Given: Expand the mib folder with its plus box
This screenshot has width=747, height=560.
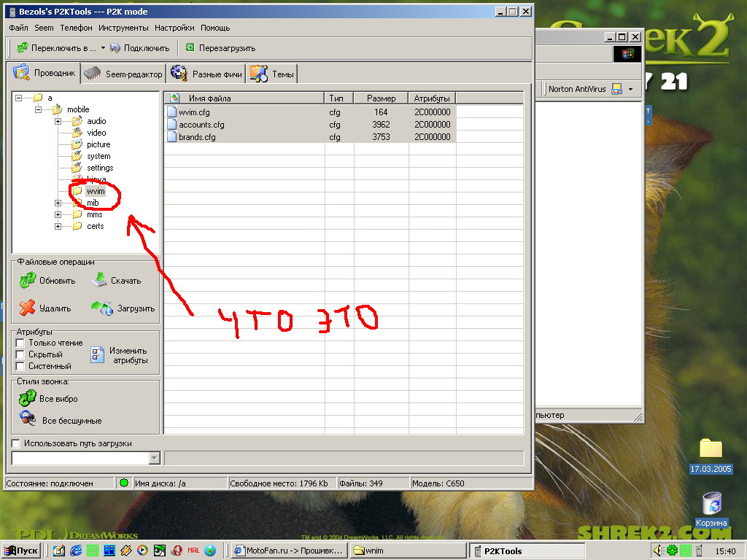Looking at the screenshot, I should (58, 203).
